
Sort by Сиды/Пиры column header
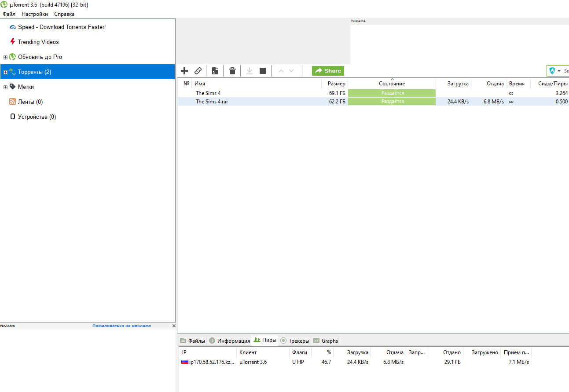[550, 83]
